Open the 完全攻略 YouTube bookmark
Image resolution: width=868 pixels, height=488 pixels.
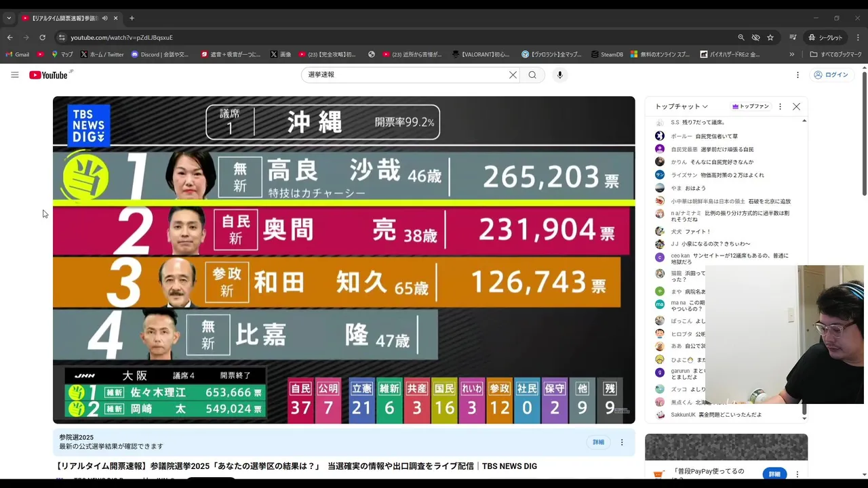(x=327, y=54)
